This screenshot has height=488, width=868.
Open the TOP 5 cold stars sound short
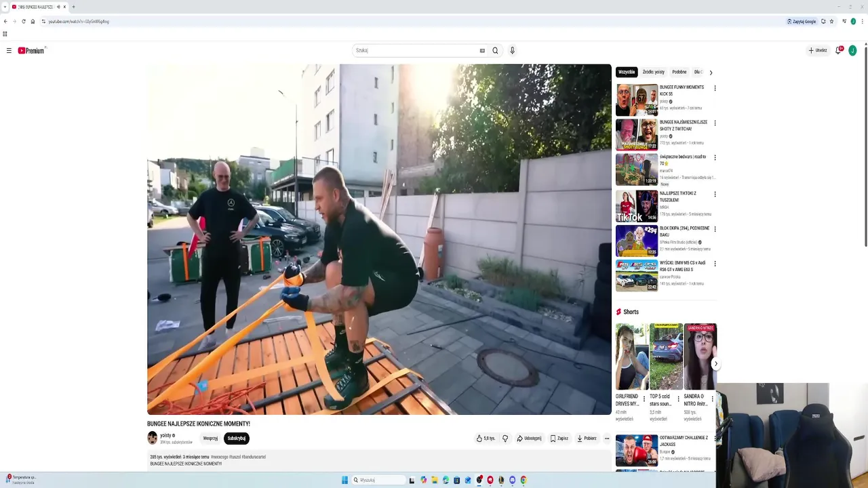click(x=666, y=357)
